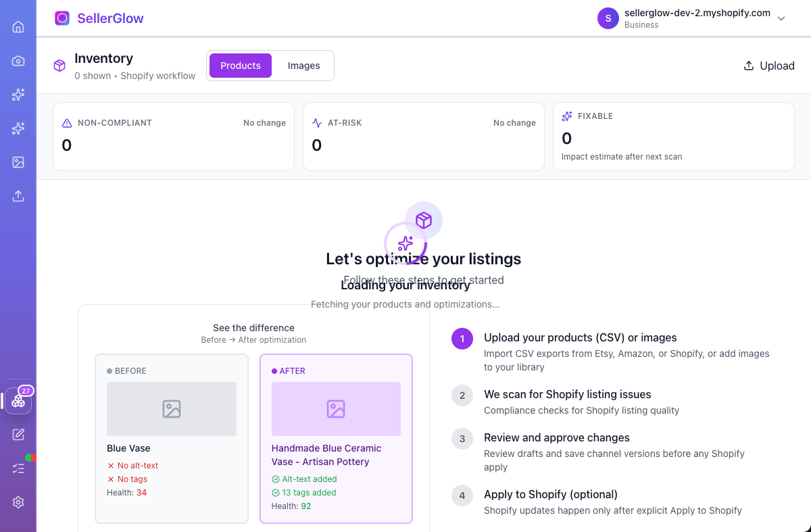Open the checklist icon in the sidebar

[18, 468]
